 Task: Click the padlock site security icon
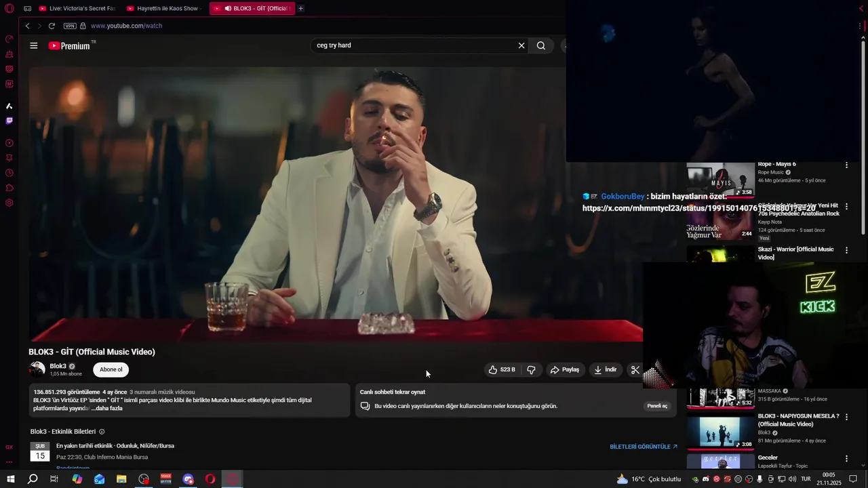pyautogui.click(x=83, y=26)
